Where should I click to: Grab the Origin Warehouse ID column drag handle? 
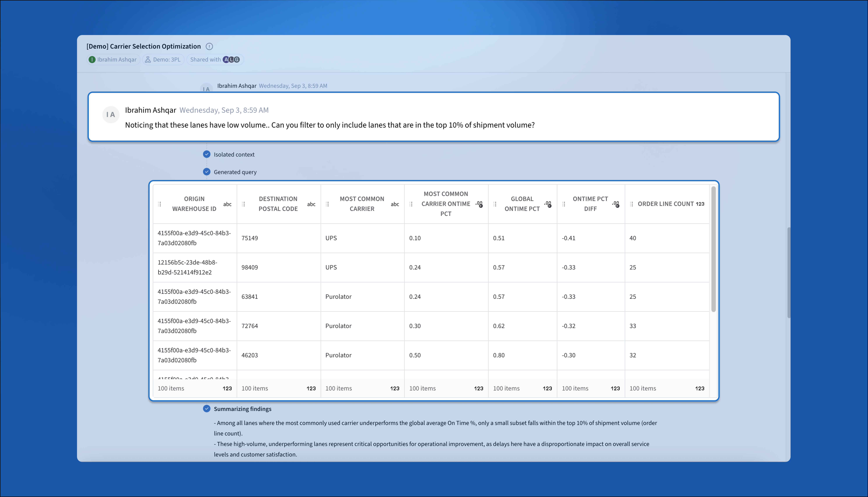[x=160, y=204]
